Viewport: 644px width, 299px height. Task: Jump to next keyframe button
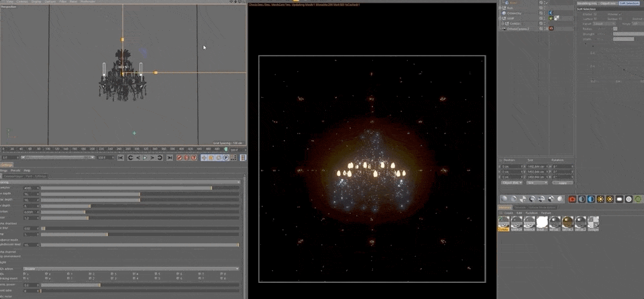pos(160,158)
